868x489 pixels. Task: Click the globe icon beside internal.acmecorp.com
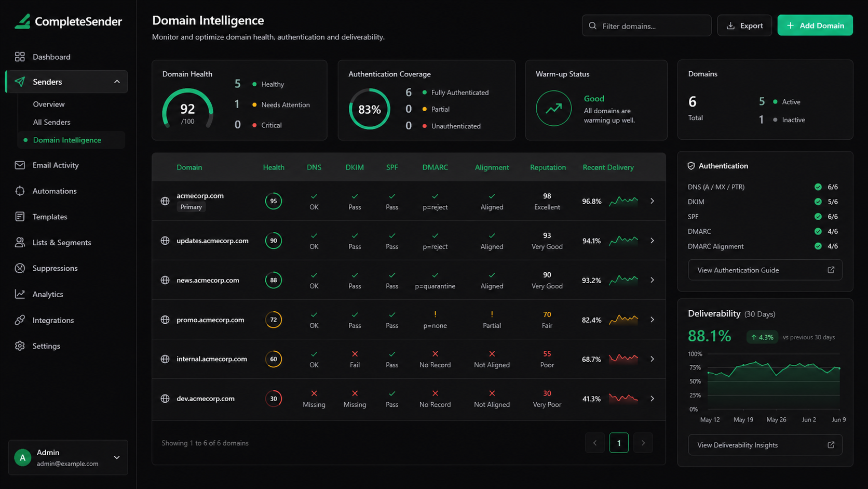[165, 359]
